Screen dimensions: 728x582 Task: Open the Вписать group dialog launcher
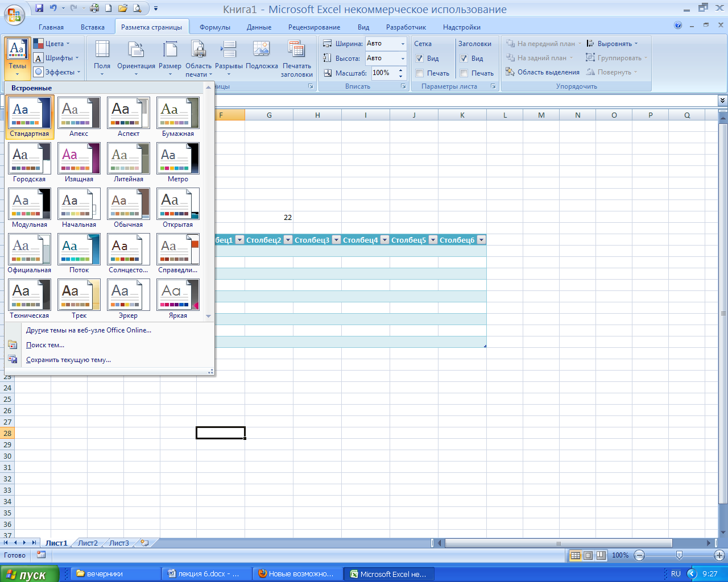(x=403, y=86)
